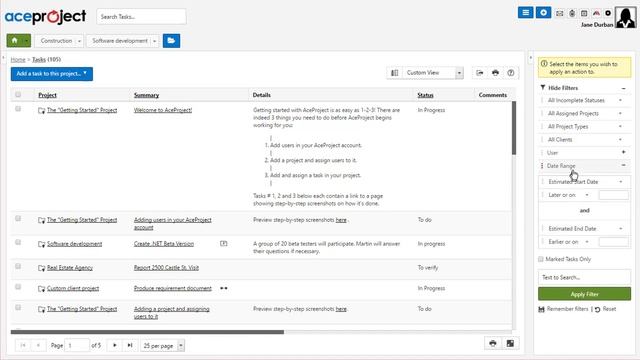Open All Project Types filter dropdown
Image resolution: width=640 pixels, height=360 pixels.
click(584, 127)
